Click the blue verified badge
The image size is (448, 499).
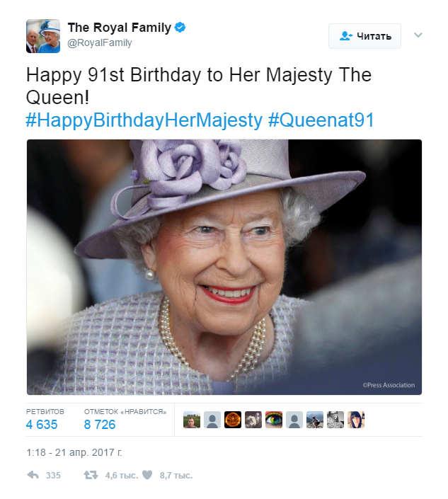coord(180,28)
